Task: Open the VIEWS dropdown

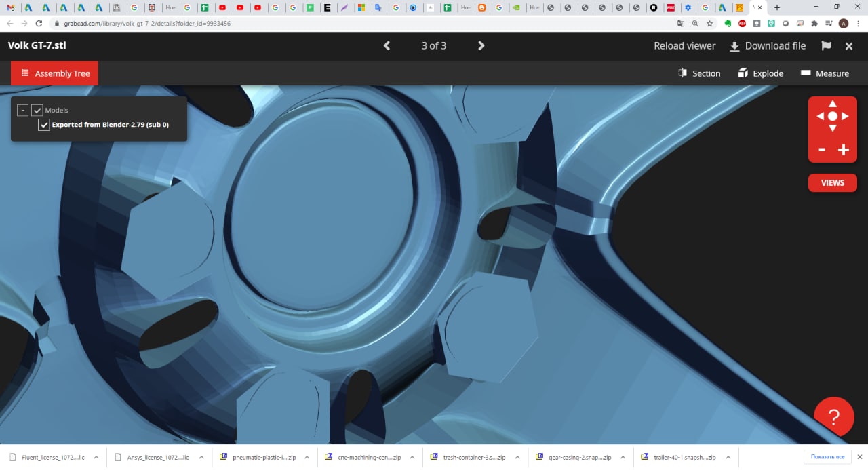Action: [x=832, y=182]
